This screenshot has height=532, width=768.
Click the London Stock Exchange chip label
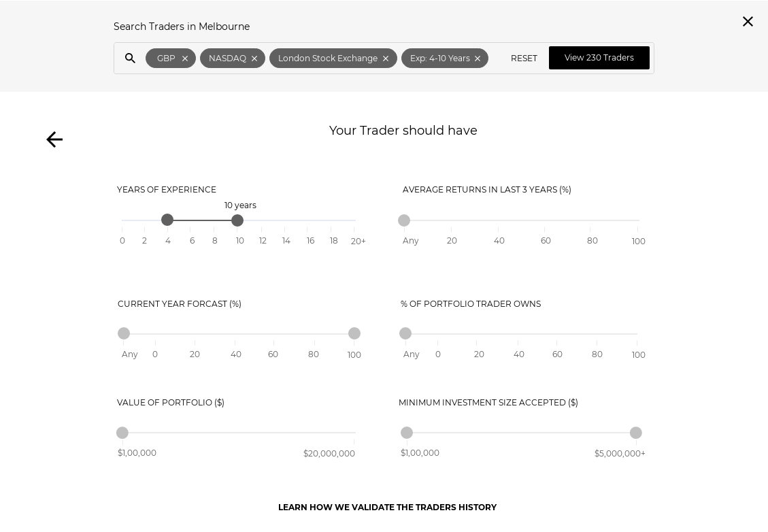pyautogui.click(x=328, y=59)
